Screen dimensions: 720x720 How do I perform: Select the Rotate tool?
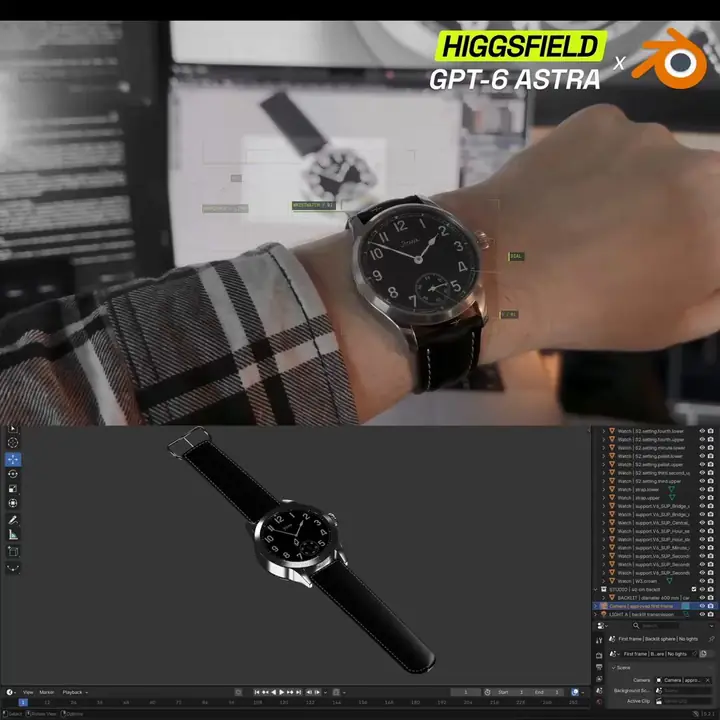click(x=13, y=474)
